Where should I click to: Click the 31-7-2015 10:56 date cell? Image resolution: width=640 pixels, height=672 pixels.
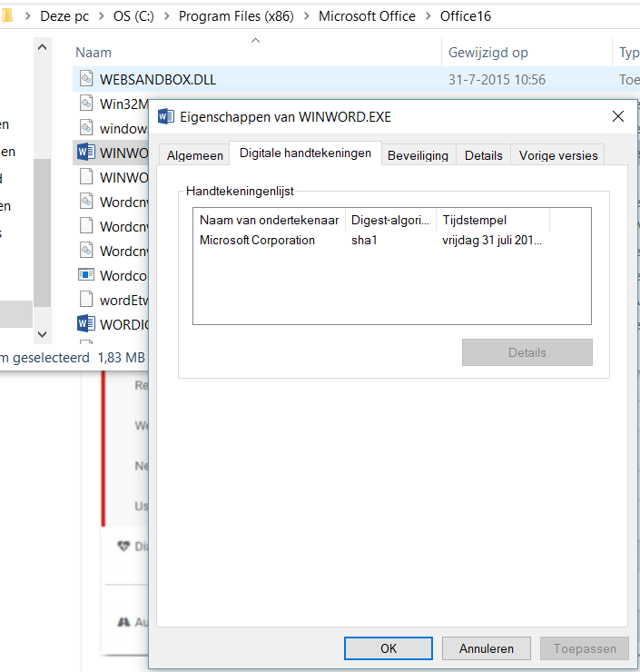point(497,79)
